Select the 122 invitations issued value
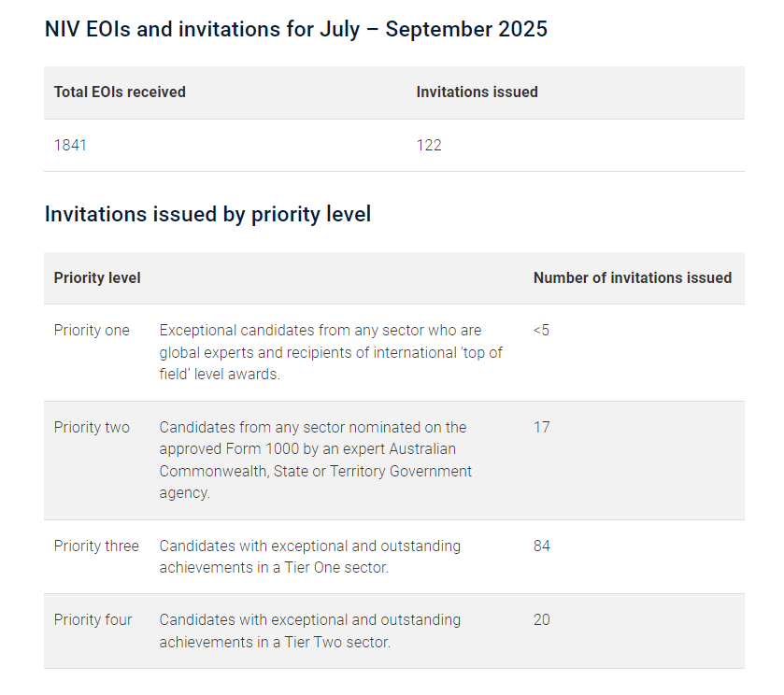Viewport: 784px width, 695px height. pyautogui.click(x=429, y=145)
